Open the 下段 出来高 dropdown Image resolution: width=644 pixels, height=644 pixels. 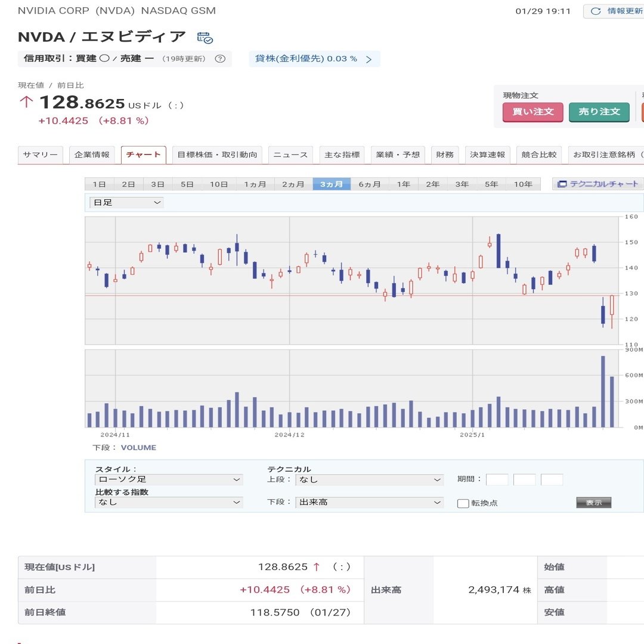tap(369, 502)
